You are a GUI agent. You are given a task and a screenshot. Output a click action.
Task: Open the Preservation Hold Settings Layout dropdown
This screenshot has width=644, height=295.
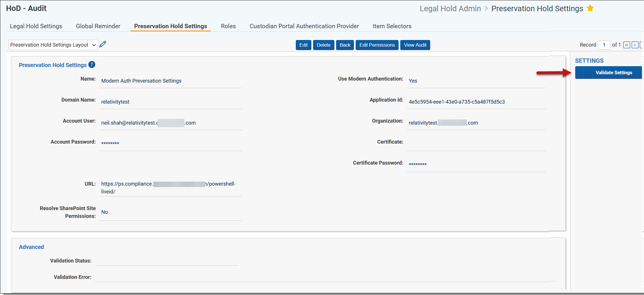53,45
